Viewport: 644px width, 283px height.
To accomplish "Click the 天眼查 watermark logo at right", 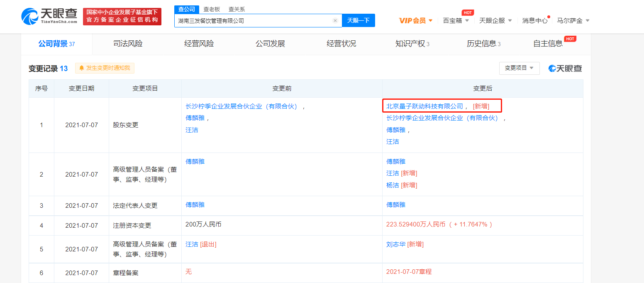I will pos(565,69).
